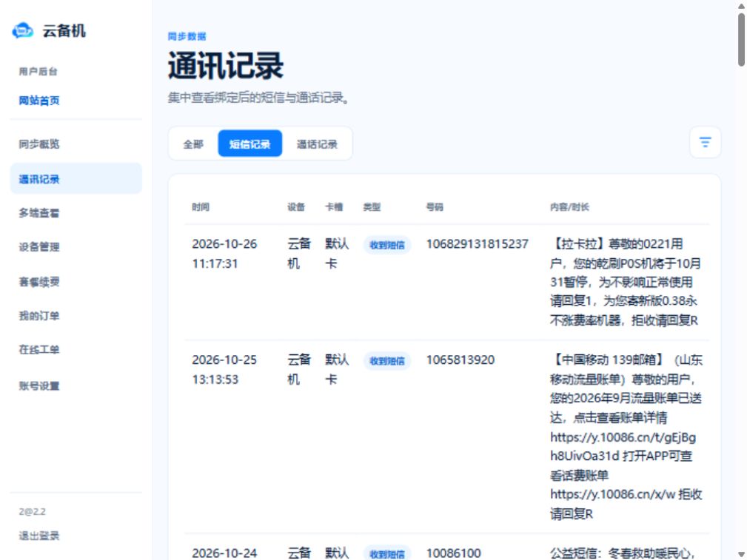Click number 1065813920
Screen dimensions: 747x560
(460, 360)
